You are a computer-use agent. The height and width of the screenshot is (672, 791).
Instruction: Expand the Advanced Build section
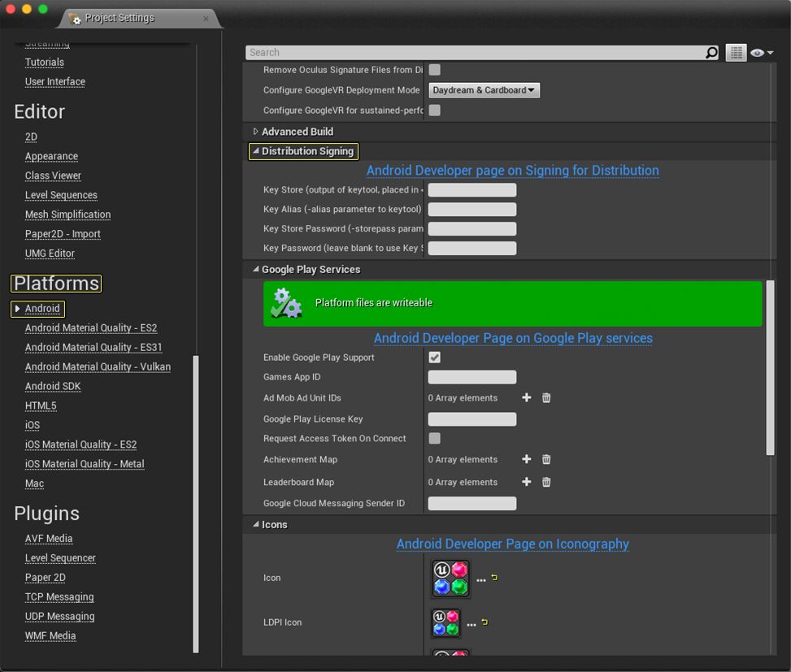(x=255, y=132)
